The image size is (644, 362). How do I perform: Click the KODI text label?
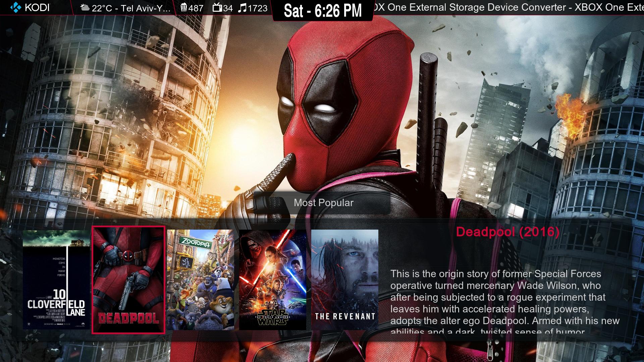click(x=37, y=8)
